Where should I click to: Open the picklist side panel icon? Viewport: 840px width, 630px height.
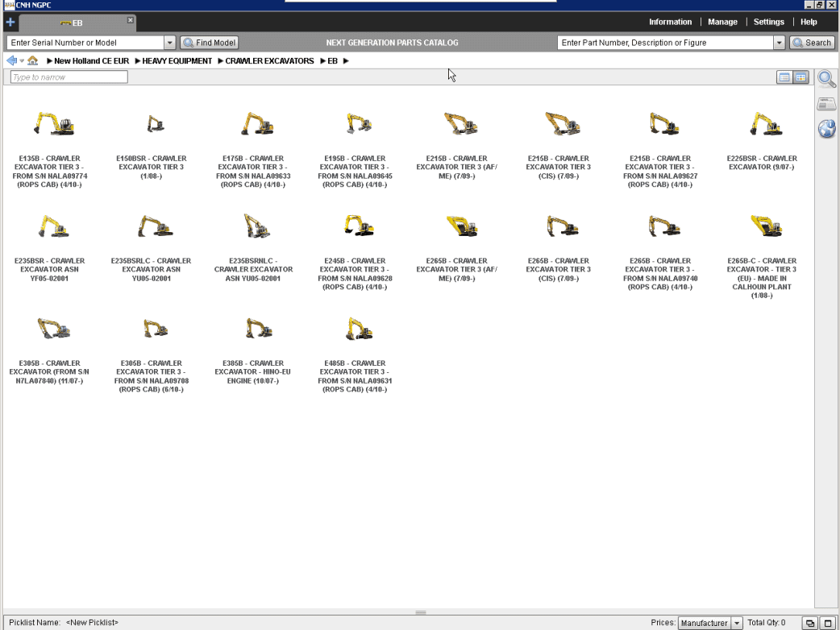click(x=826, y=104)
